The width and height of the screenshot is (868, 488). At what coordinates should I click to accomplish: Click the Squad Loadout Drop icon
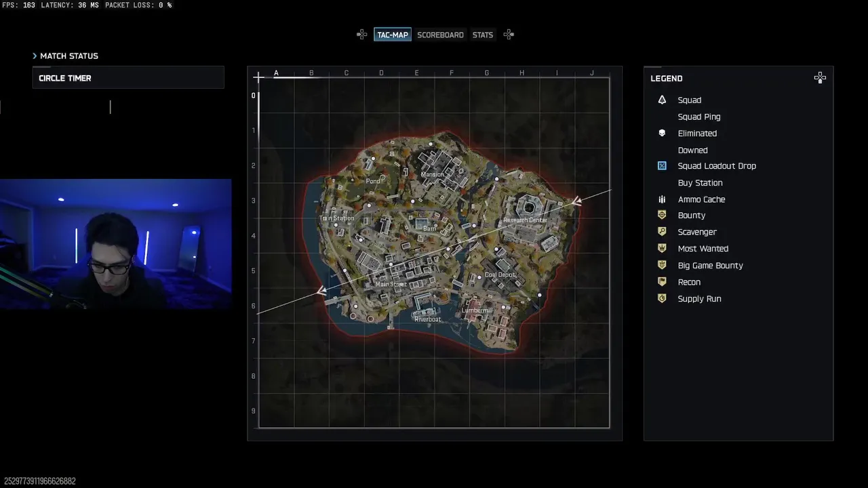(x=662, y=165)
